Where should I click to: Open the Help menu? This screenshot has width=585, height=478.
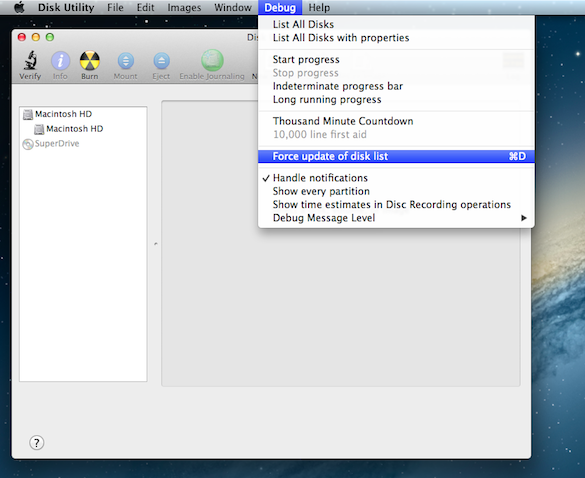coord(319,7)
